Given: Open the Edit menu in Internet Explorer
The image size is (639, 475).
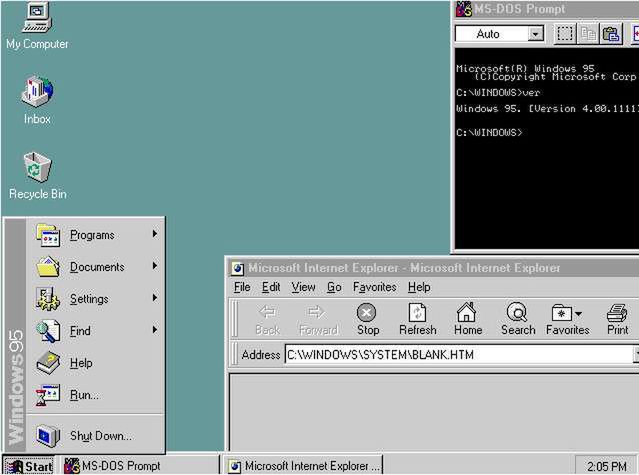Looking at the screenshot, I should tap(271, 287).
